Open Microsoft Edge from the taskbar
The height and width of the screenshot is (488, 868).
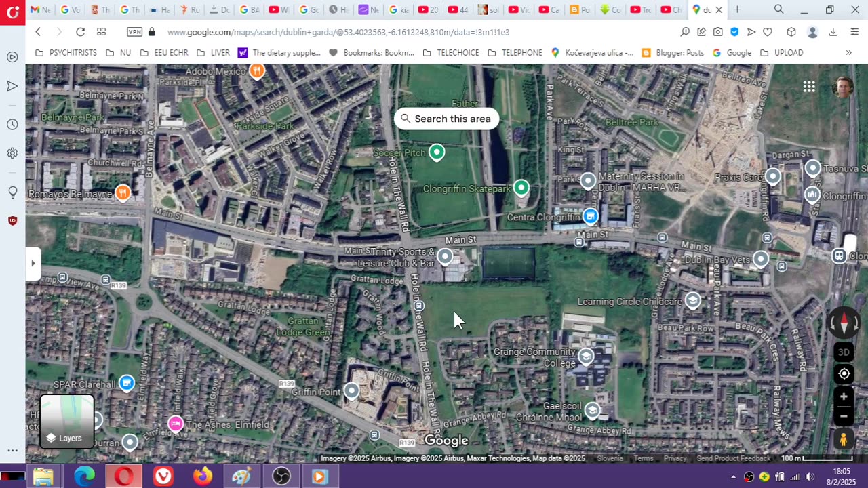point(84,476)
